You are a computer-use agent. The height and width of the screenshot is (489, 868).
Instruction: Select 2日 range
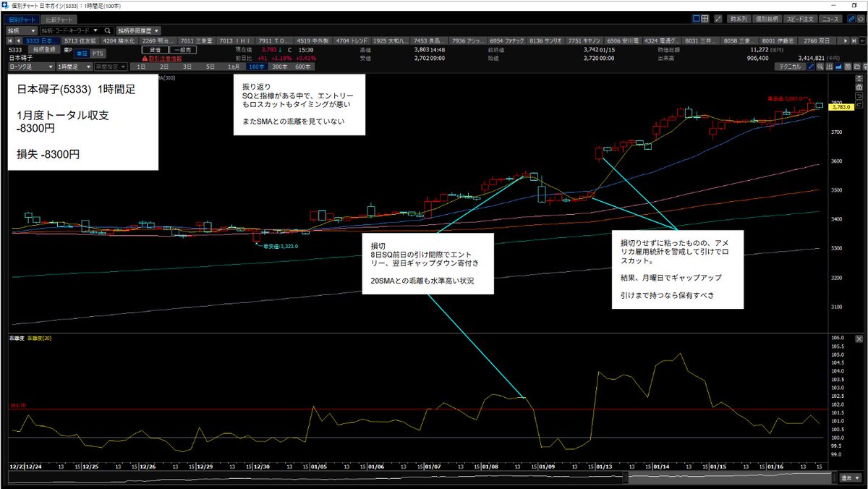[x=163, y=66]
